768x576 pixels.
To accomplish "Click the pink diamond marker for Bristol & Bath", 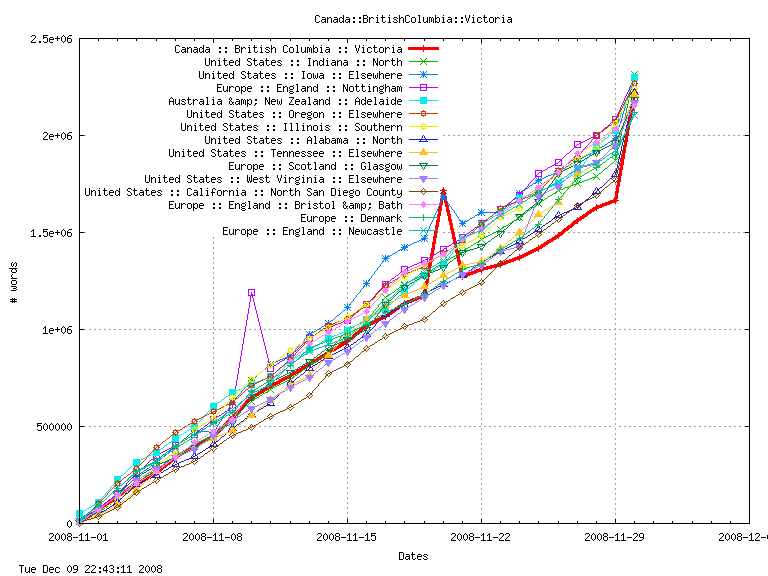I will 424,205.
